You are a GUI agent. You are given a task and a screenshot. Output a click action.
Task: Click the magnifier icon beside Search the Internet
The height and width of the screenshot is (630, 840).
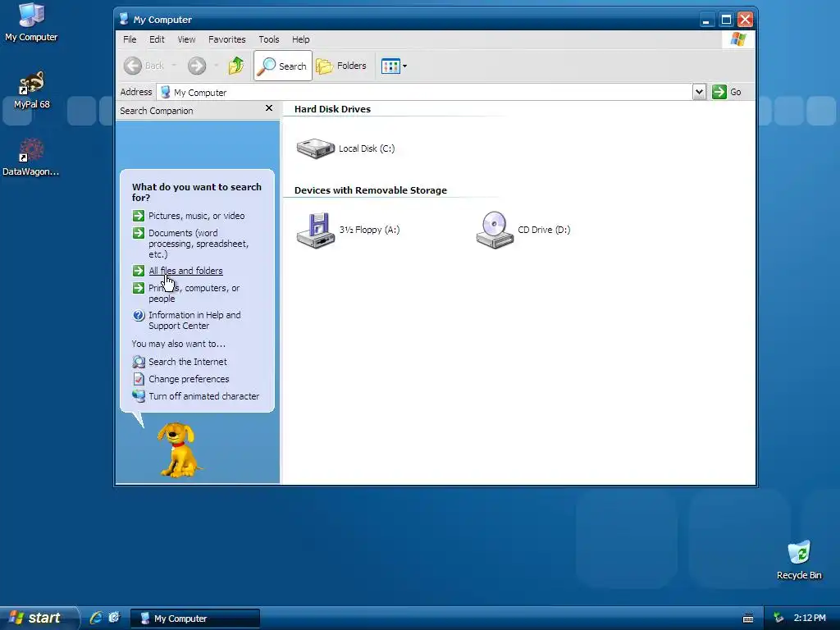[x=138, y=362]
